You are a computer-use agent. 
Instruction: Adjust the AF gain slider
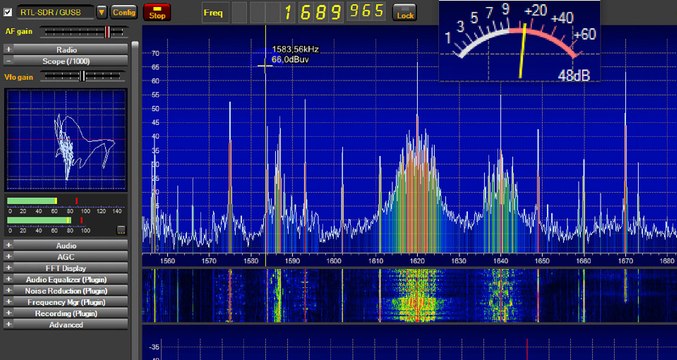[x=84, y=32]
